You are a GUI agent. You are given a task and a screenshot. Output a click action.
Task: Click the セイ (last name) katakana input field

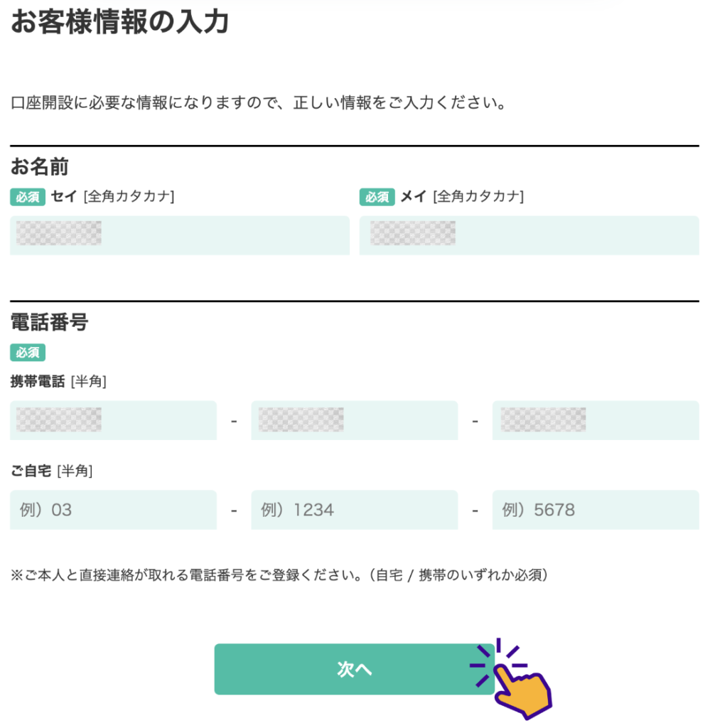(179, 235)
